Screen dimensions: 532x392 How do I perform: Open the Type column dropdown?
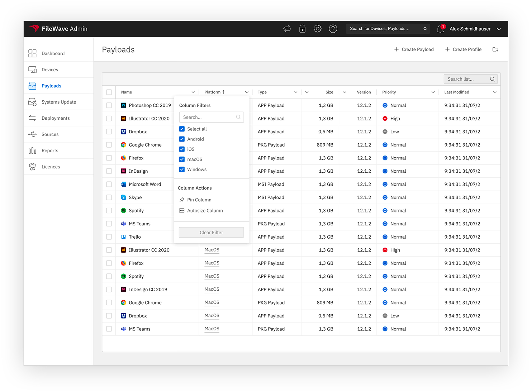tap(295, 92)
